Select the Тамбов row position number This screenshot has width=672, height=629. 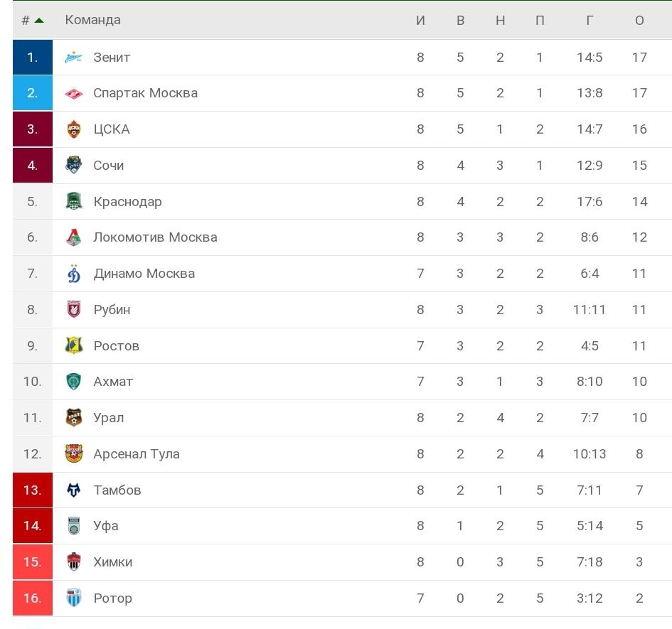point(32,490)
